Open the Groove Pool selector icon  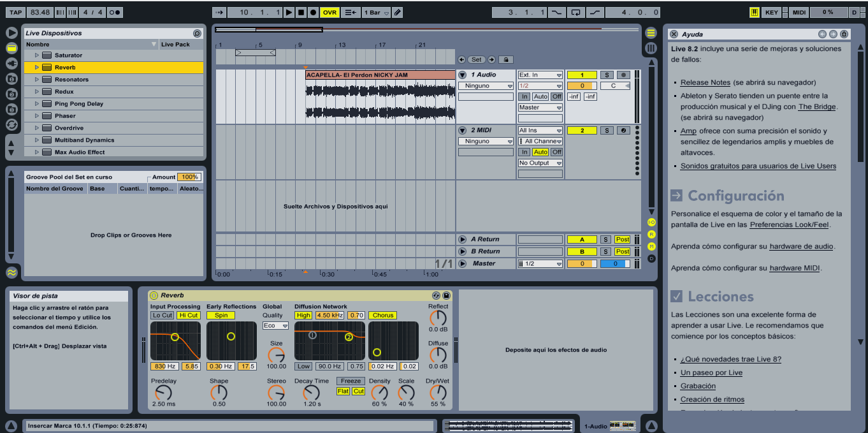(x=11, y=270)
